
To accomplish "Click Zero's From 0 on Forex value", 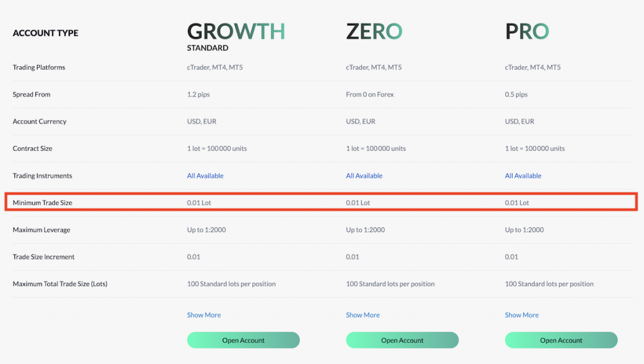I will point(370,94).
